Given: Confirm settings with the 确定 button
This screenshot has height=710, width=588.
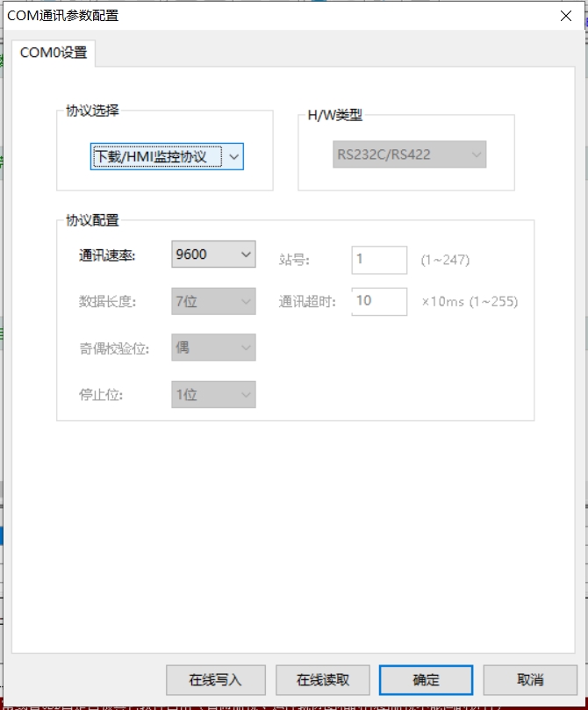Looking at the screenshot, I should click(426, 679).
